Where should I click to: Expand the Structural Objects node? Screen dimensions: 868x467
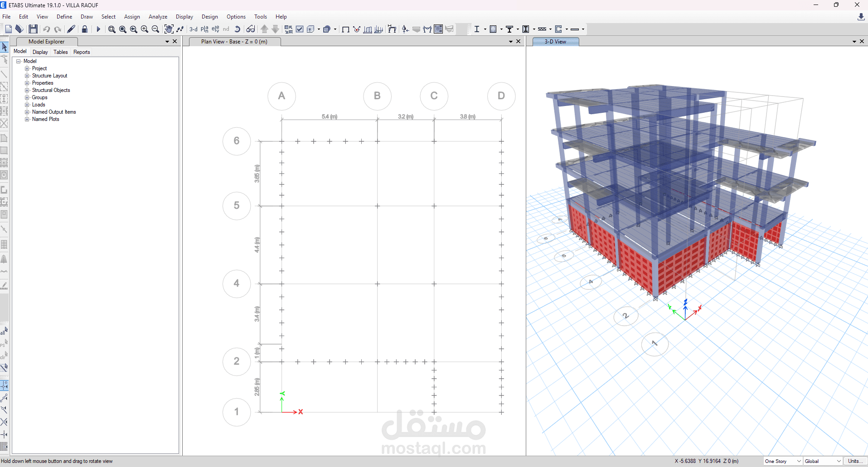pos(27,90)
